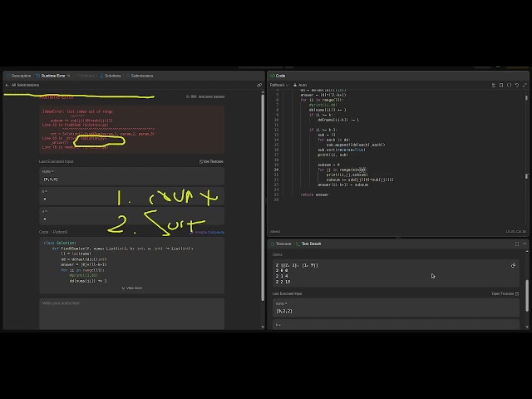Image resolution: width=532 pixels, height=399 pixels.
Task: Expand code with View more
Action: pyautogui.click(x=132, y=288)
